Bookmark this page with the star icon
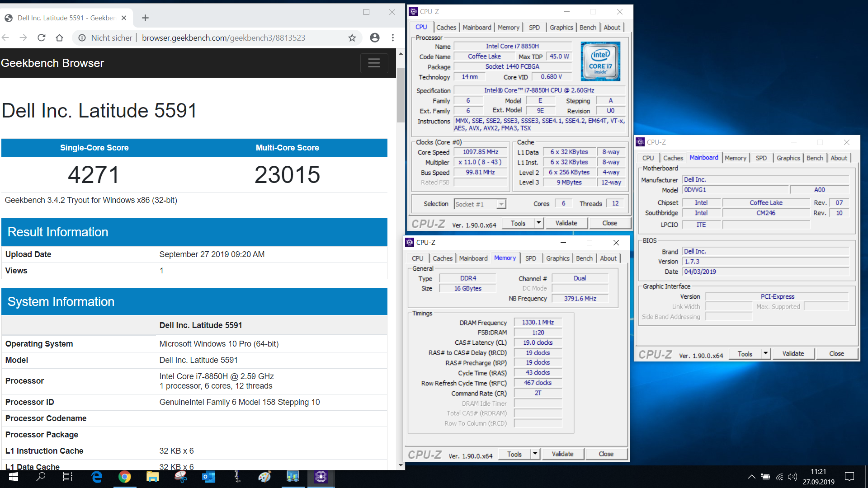The image size is (868, 488). tap(352, 38)
